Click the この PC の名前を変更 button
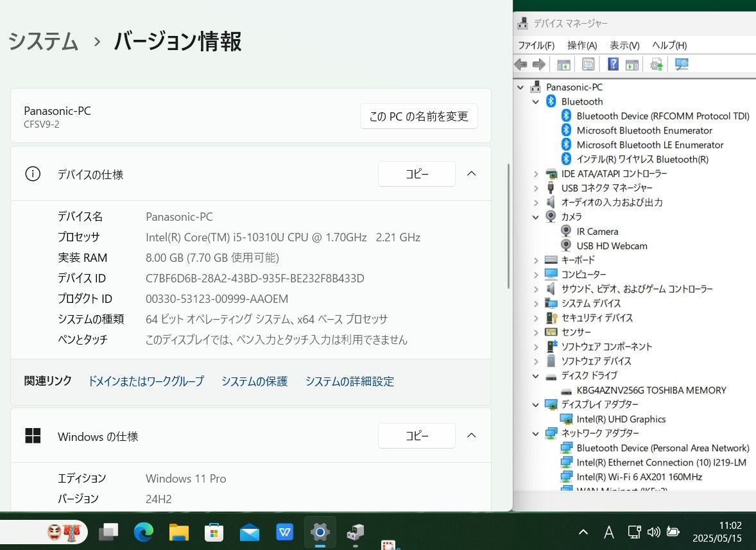The width and height of the screenshot is (756, 550). 418,116
